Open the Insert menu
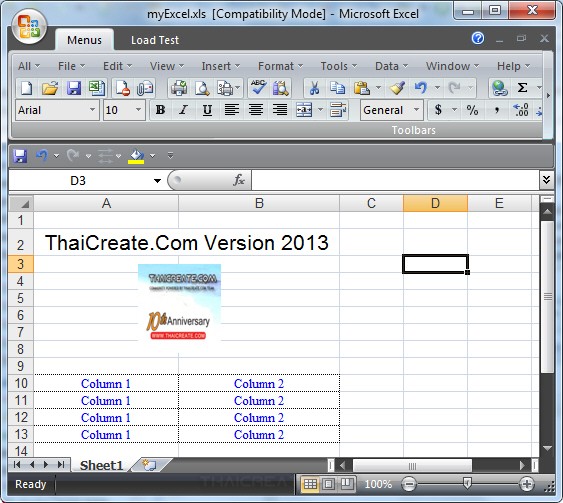563x503 pixels. pyautogui.click(x=220, y=66)
